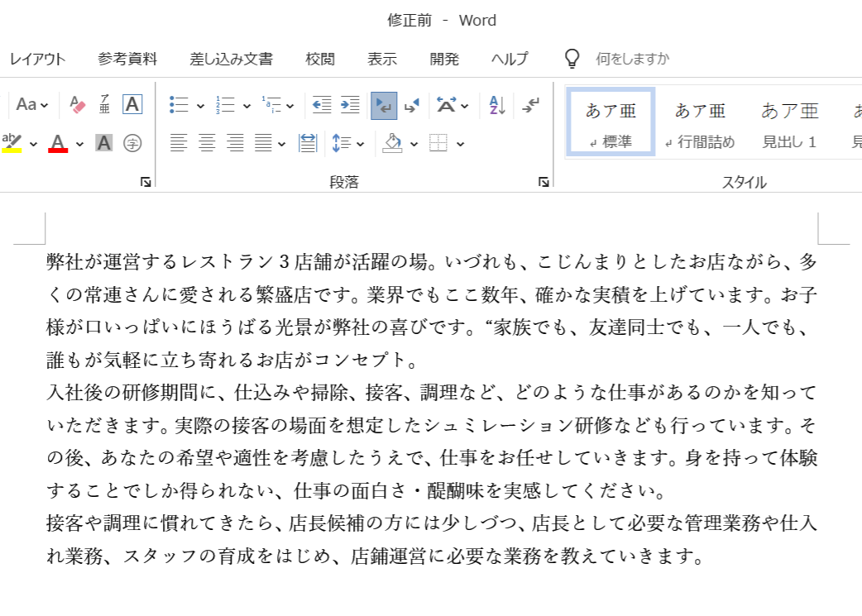Click the phonetic guide (ruby) icon
The image size is (862, 616).
click(105, 105)
